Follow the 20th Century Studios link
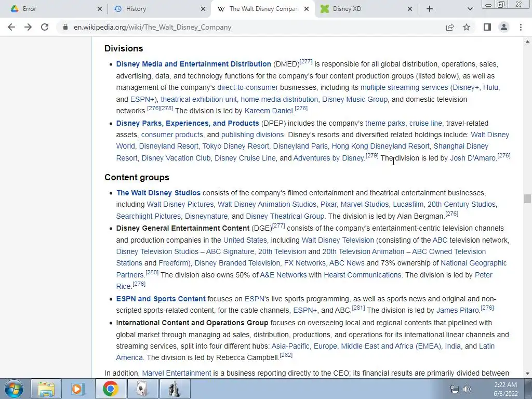This screenshot has width=532, height=399. click(x=461, y=205)
